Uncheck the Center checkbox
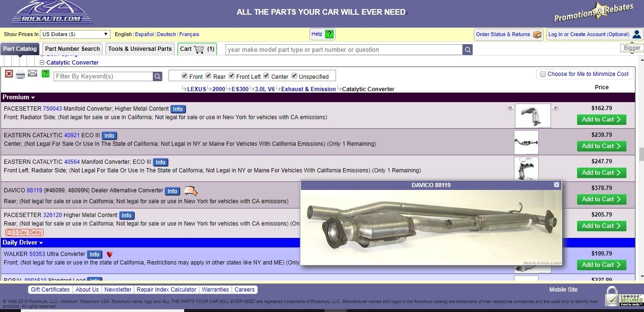644x312 pixels. [266, 76]
